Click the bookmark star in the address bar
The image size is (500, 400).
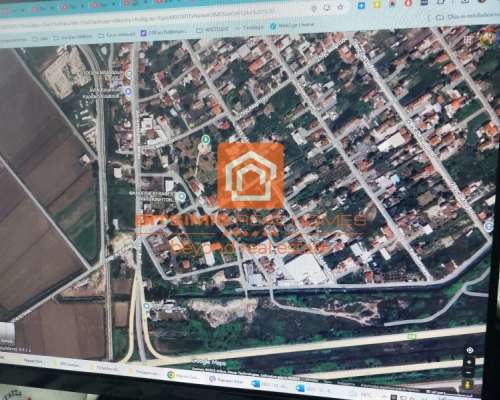[x=340, y=7]
